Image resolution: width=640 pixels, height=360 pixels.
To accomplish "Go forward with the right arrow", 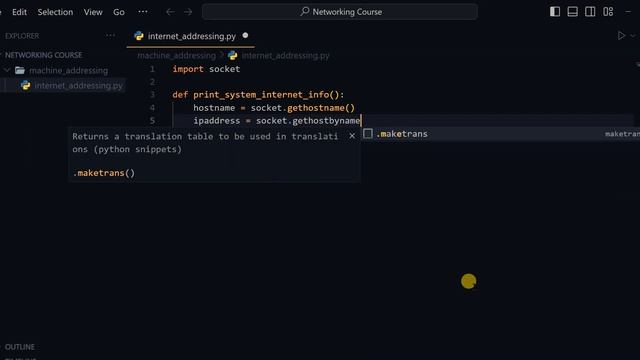I will point(188,12).
